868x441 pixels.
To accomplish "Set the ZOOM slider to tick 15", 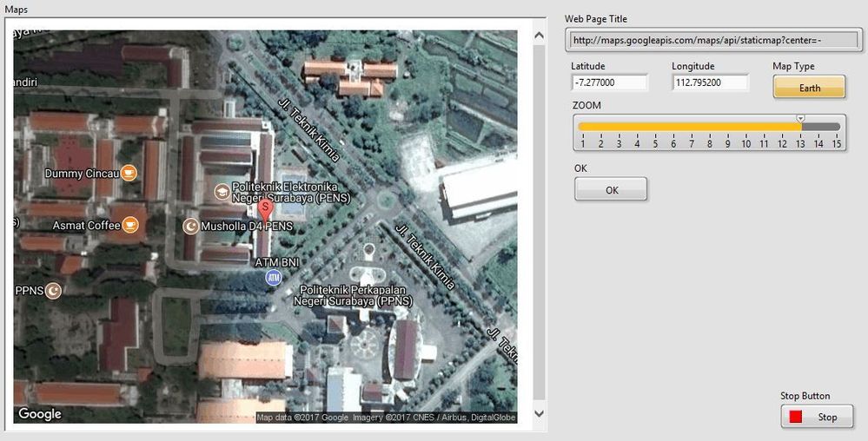I will click(x=837, y=127).
